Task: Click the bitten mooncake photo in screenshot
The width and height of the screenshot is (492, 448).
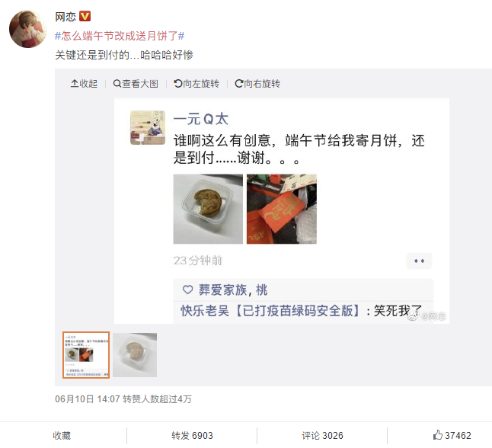Action: (208, 209)
